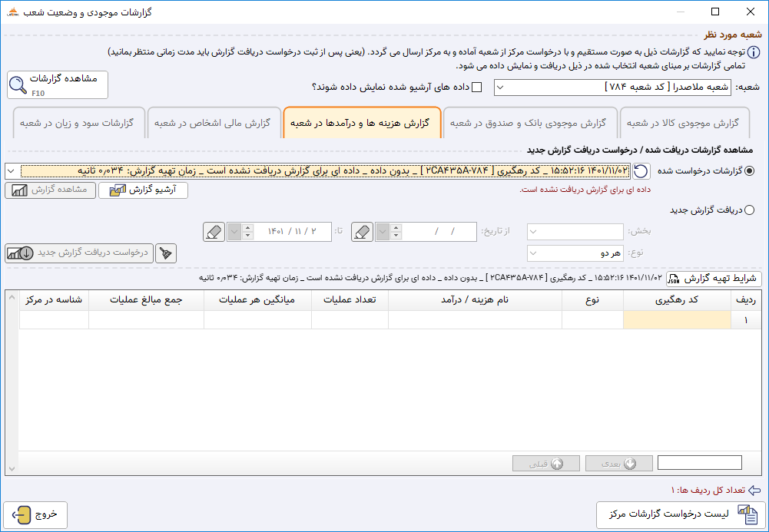Switch to 'گزارش موجودی کالا در شعبه' tab
This screenshot has height=532, width=769.
[x=684, y=123]
